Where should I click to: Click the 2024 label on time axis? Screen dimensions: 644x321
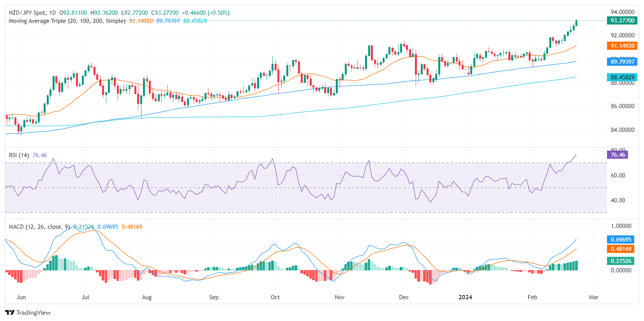465,297
